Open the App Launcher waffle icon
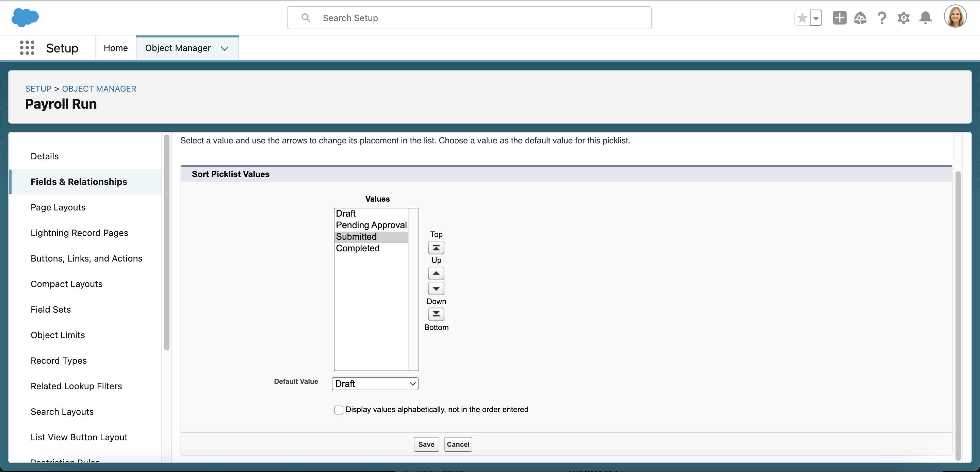Viewport: 980px width, 472px height. [x=27, y=48]
